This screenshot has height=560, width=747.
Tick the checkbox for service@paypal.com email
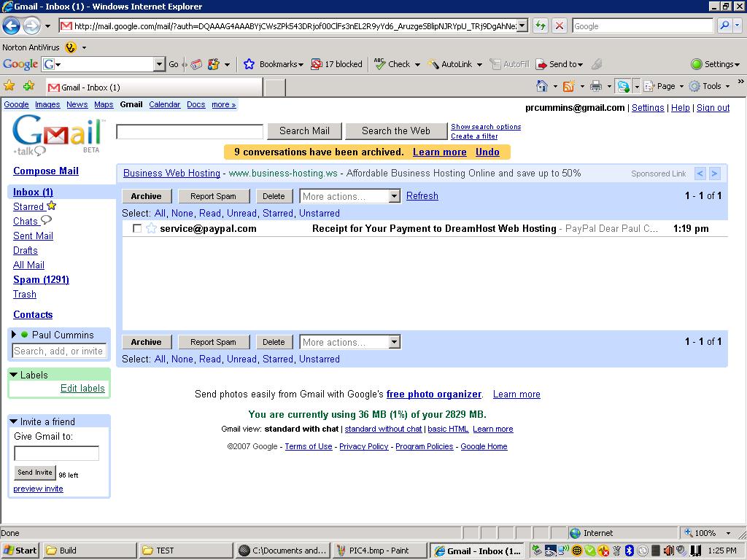[137, 228]
